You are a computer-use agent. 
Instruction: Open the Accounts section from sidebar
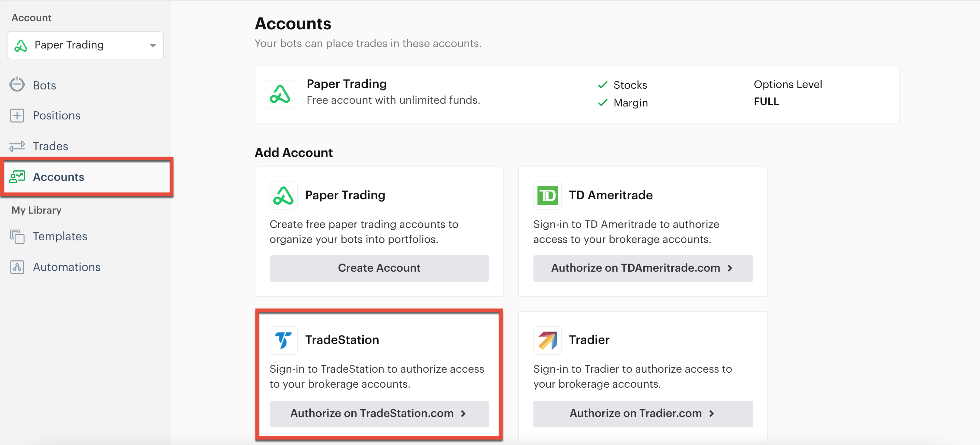click(59, 176)
